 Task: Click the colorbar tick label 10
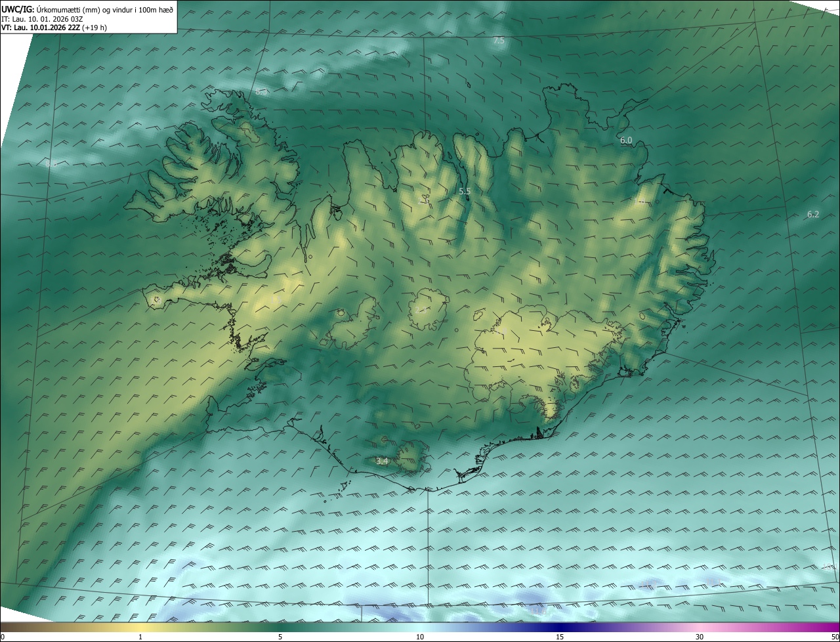pos(420,637)
